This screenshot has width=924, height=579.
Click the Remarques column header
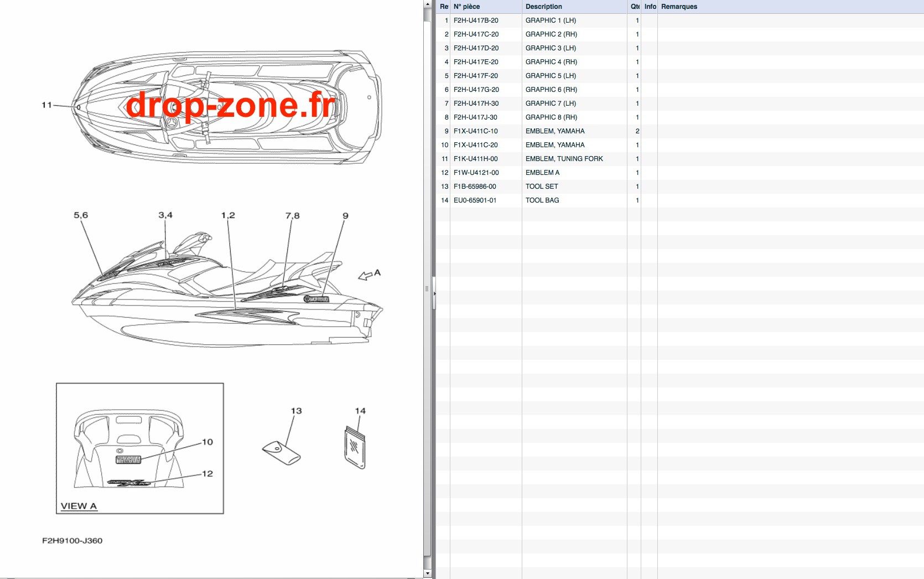point(791,7)
